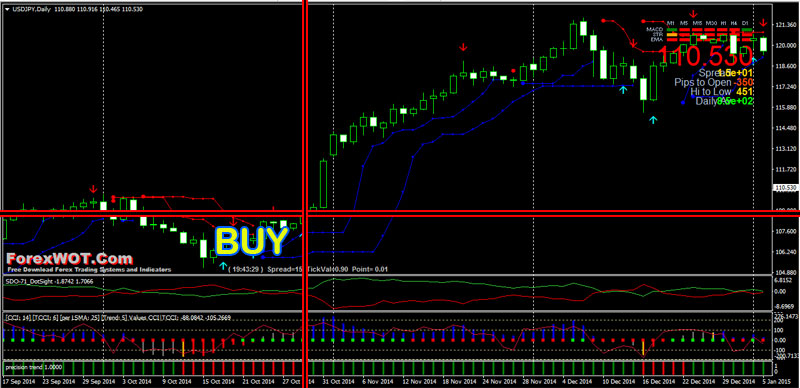Select the red down arrow above the 29 Sep candles
The height and width of the screenshot is (388, 800).
(x=93, y=189)
